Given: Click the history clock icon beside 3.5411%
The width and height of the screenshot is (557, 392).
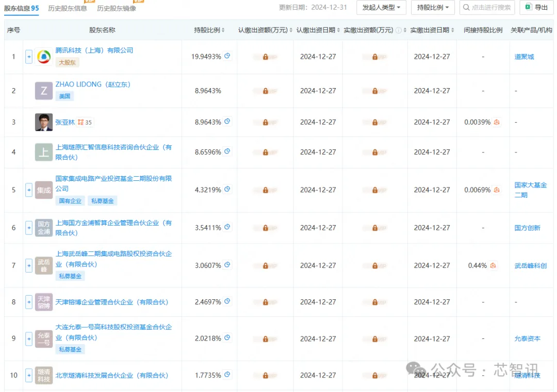Looking at the screenshot, I should click(x=227, y=227).
